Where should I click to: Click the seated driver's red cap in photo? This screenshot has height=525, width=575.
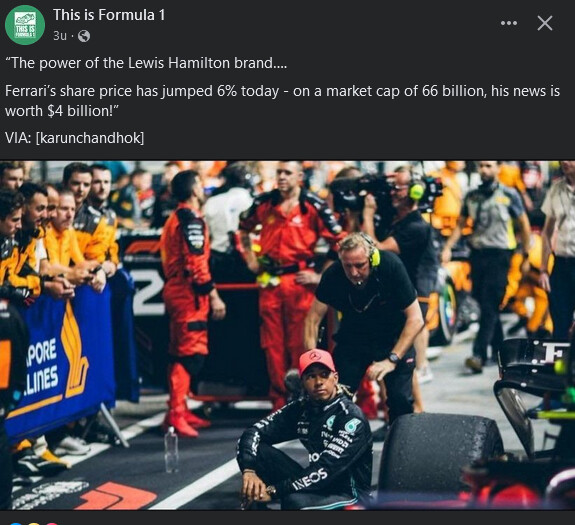(x=316, y=361)
